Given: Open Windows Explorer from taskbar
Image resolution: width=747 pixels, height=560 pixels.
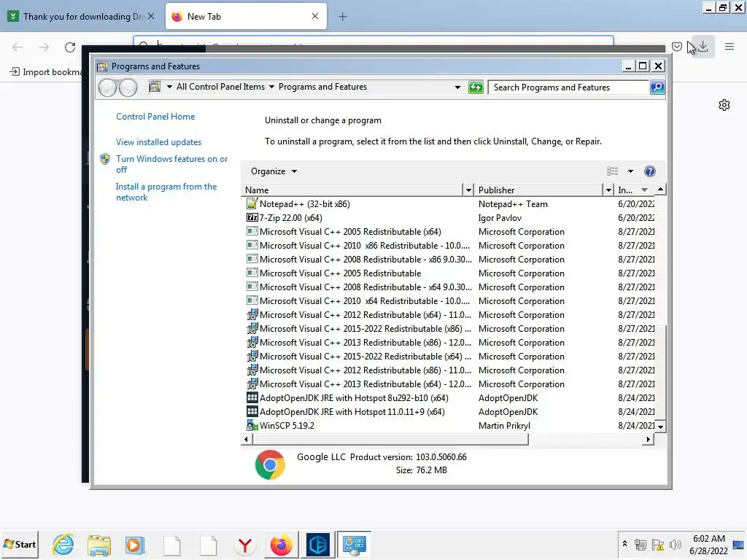Looking at the screenshot, I should pyautogui.click(x=99, y=544).
